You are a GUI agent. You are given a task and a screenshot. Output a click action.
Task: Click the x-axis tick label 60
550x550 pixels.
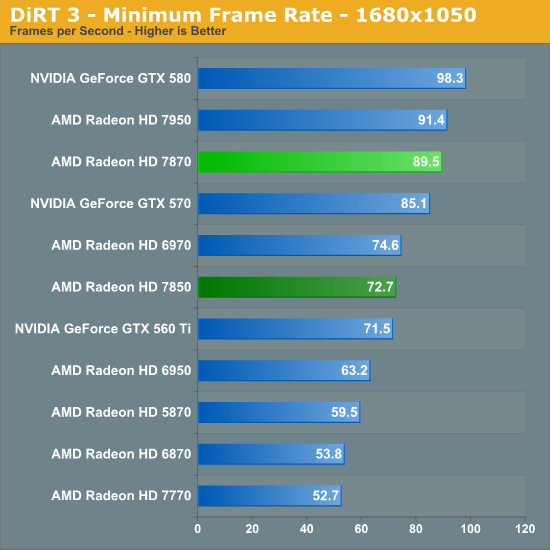[x=361, y=529]
